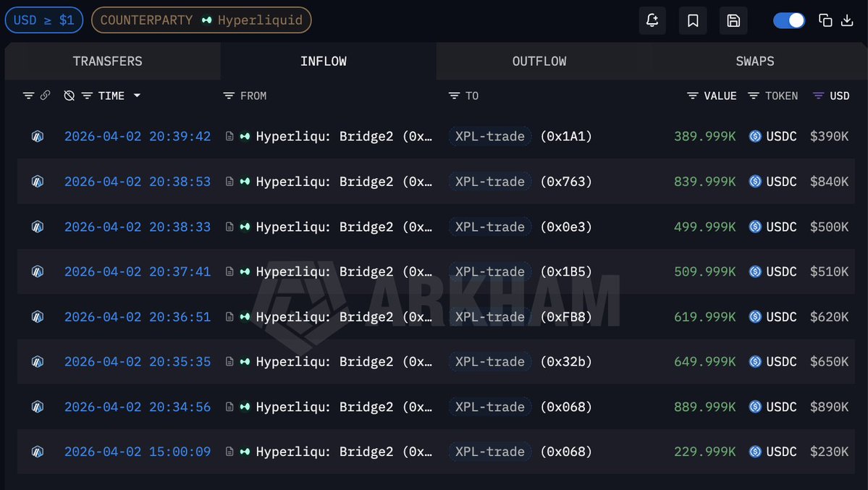Click the link chain icon in the header
Image resolution: width=868 pixels, height=490 pixels.
point(46,96)
